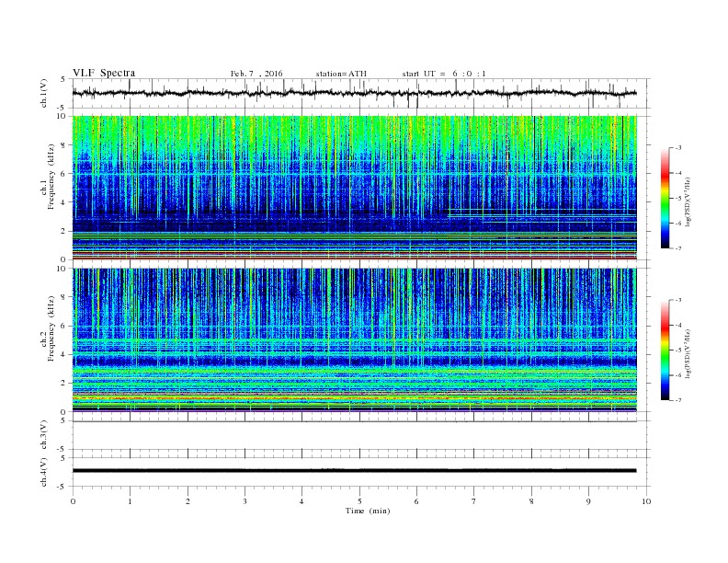Click inside the ch.2 spectrogram panel

[x=354, y=340]
